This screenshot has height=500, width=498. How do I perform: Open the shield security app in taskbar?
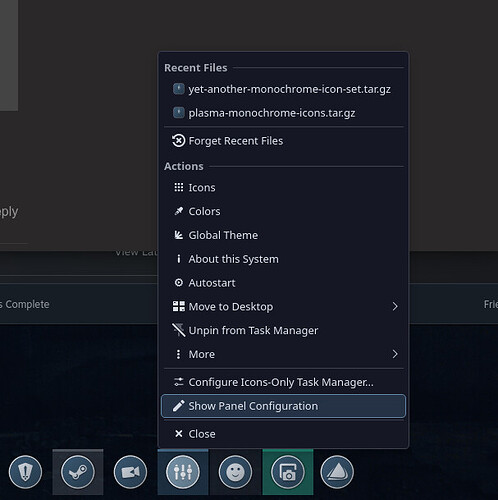(25, 472)
